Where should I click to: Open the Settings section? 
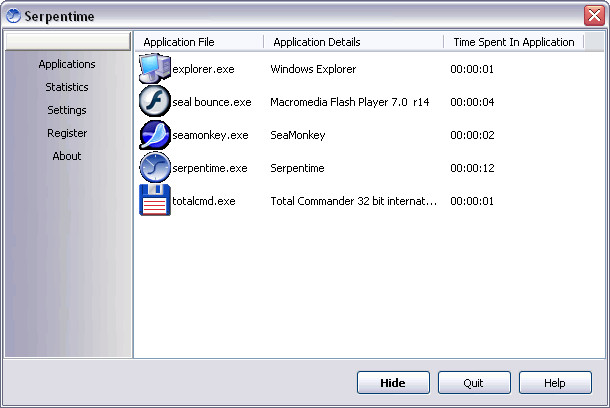point(67,110)
